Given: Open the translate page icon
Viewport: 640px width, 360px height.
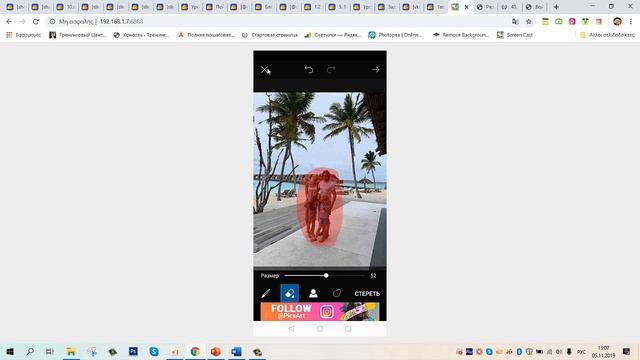Looking at the screenshot, I should click(x=516, y=22).
